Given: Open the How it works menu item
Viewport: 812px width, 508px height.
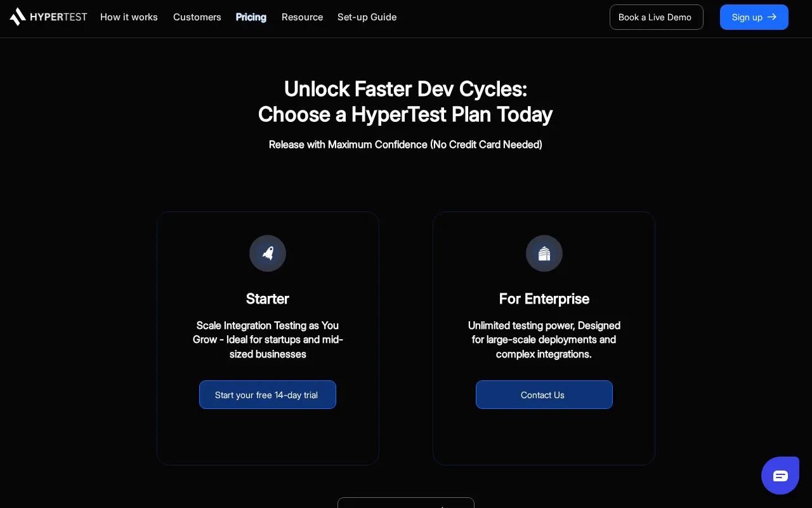Looking at the screenshot, I should click(129, 17).
